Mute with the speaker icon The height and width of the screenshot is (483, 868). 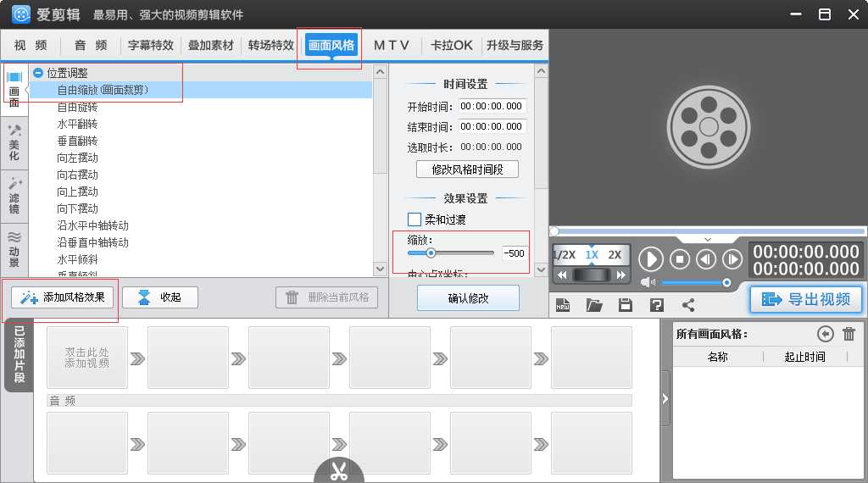pos(647,283)
